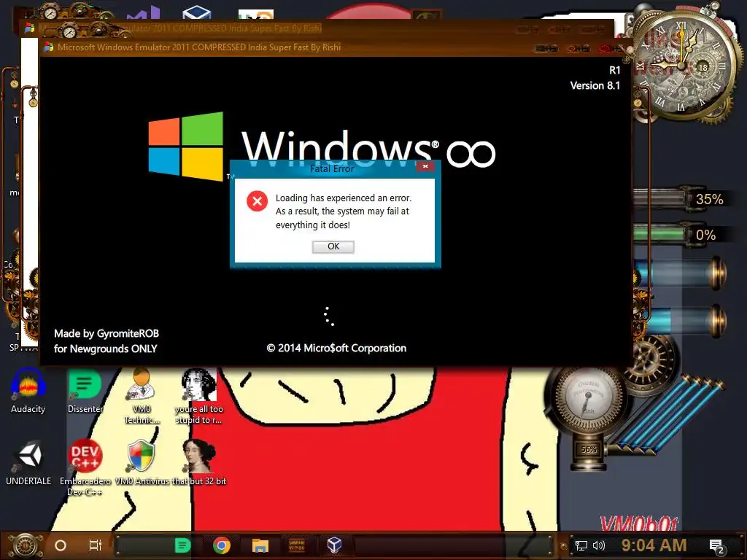Click the infinity symbol in the Windows logo
Image resolution: width=747 pixels, height=560 pixels.
(x=471, y=154)
